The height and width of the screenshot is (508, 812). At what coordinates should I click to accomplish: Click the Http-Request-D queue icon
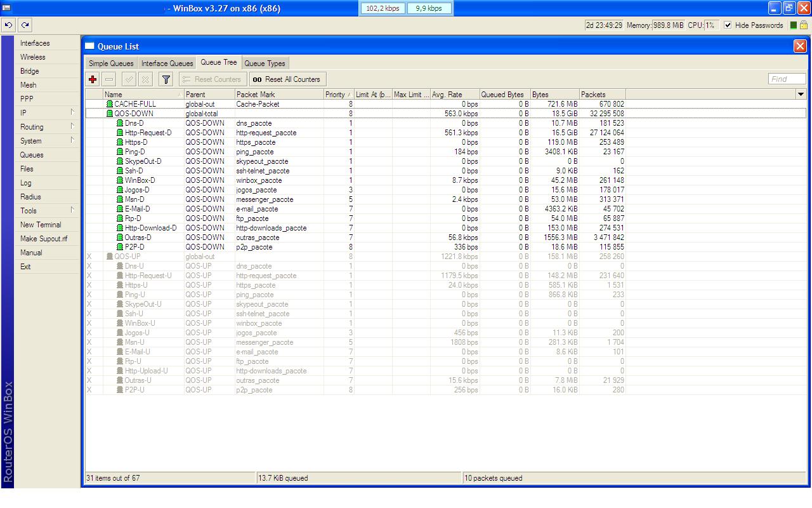[x=120, y=133]
